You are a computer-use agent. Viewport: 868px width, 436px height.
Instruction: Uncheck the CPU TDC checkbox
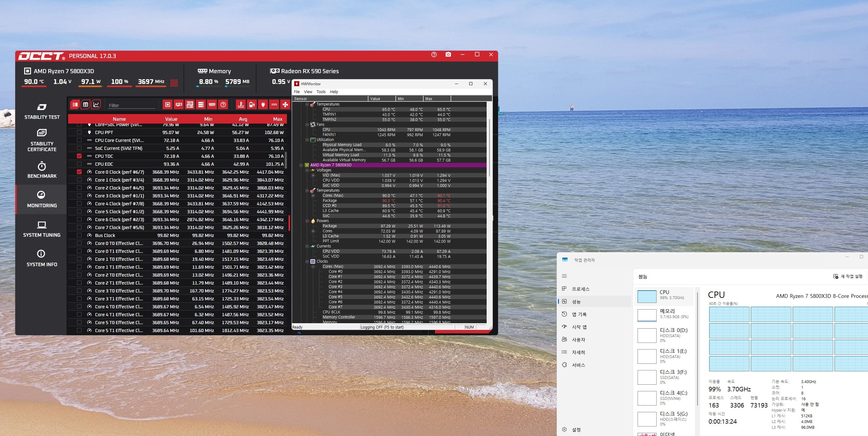79,156
